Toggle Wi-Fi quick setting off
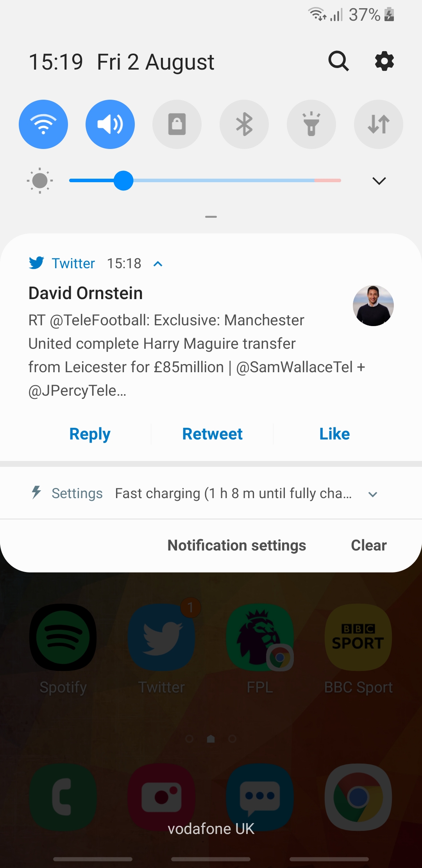422x868 pixels. coord(43,124)
